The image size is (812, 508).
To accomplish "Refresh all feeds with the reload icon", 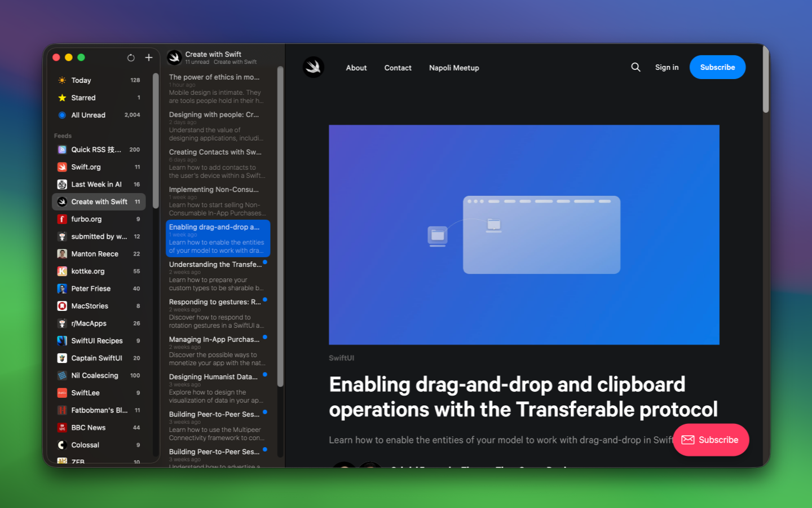I will [x=130, y=57].
